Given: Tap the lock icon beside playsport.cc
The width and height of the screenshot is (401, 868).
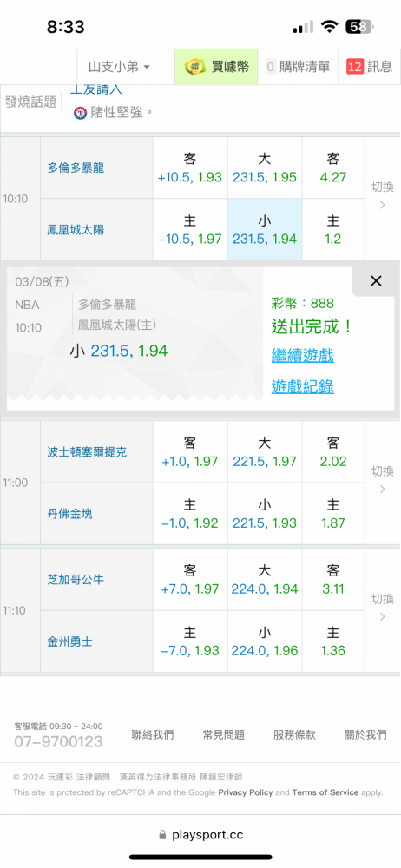Looking at the screenshot, I should click(162, 835).
